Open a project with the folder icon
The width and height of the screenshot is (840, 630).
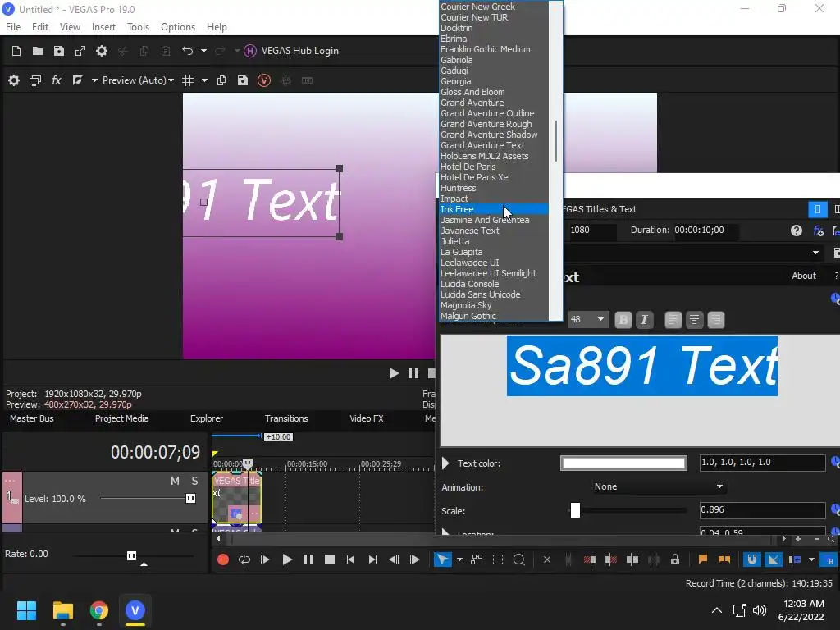click(38, 51)
